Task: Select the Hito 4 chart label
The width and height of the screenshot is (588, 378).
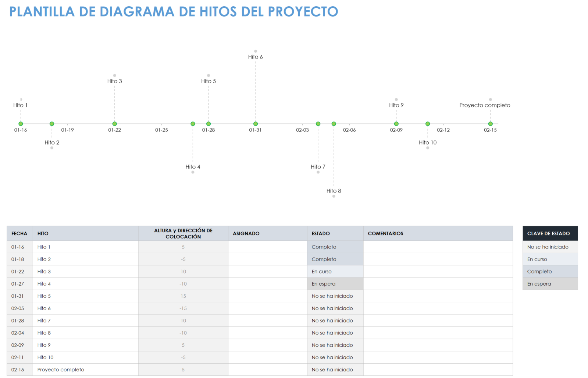Action: tap(193, 167)
